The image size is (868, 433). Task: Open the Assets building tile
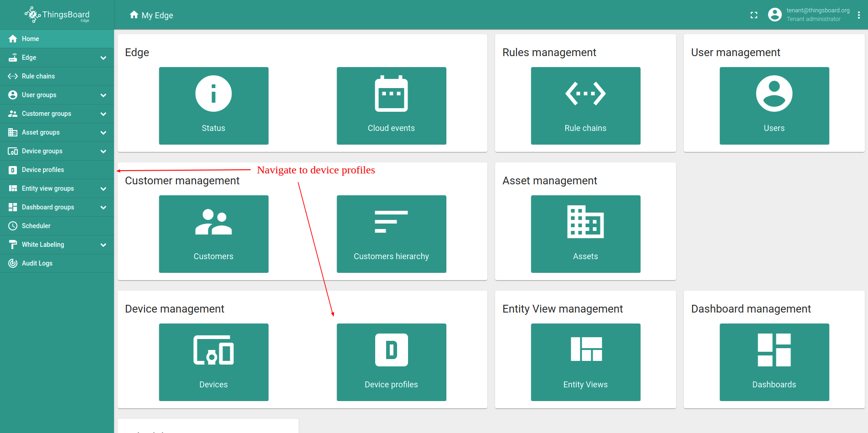[x=585, y=234]
